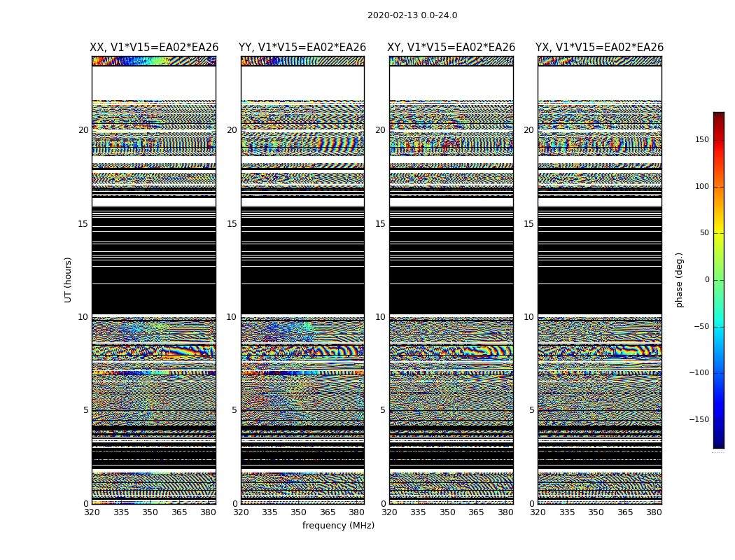Click the 100 tick on colorbar
Screen dimensions: 735x560
click(x=702, y=186)
